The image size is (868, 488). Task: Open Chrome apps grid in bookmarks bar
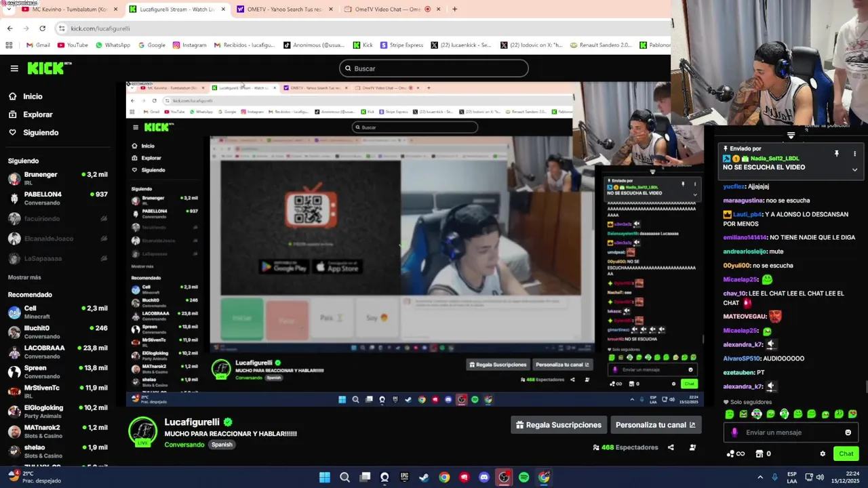[9, 45]
